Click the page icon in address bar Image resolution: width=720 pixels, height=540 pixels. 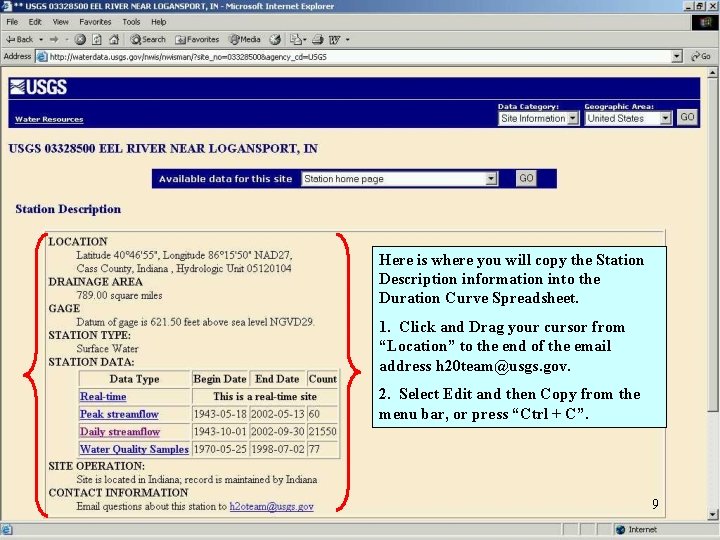coord(42,57)
